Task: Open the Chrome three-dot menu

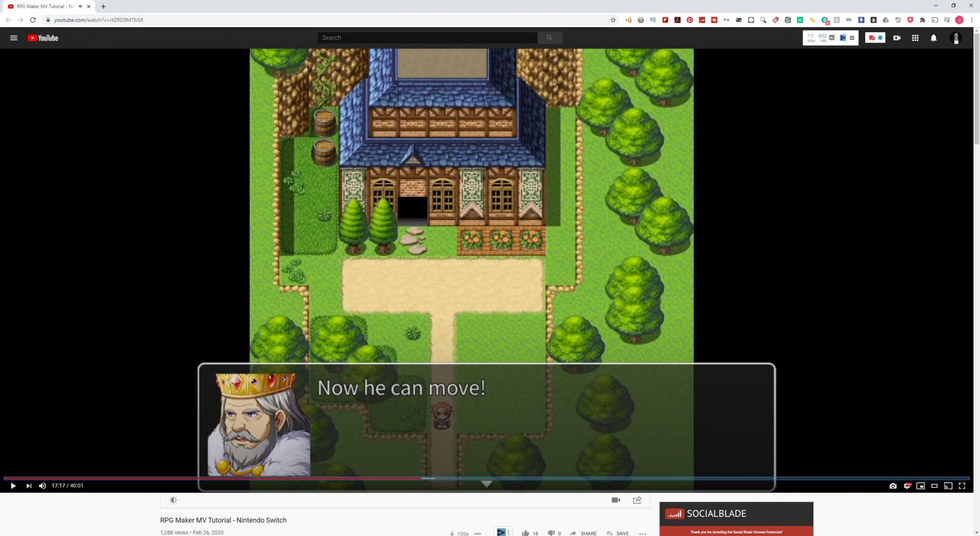Action: [972, 20]
